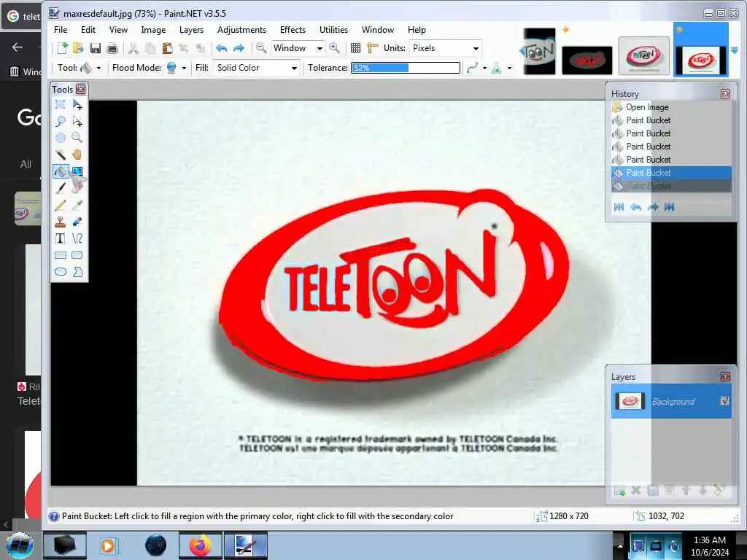747x560 pixels.
Task: Select the Rounded Rectangle tool
Action: pyautogui.click(x=77, y=255)
